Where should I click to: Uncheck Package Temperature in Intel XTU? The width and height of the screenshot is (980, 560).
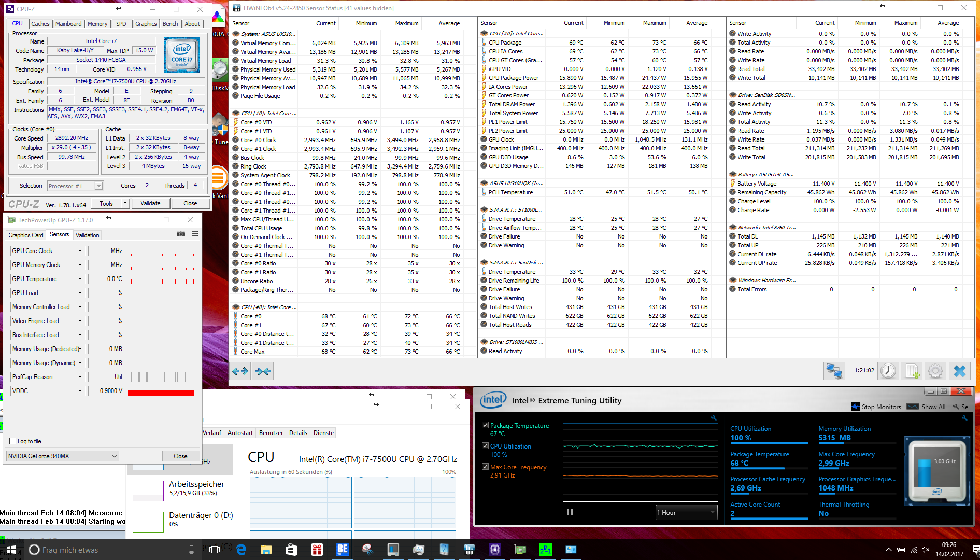(485, 425)
